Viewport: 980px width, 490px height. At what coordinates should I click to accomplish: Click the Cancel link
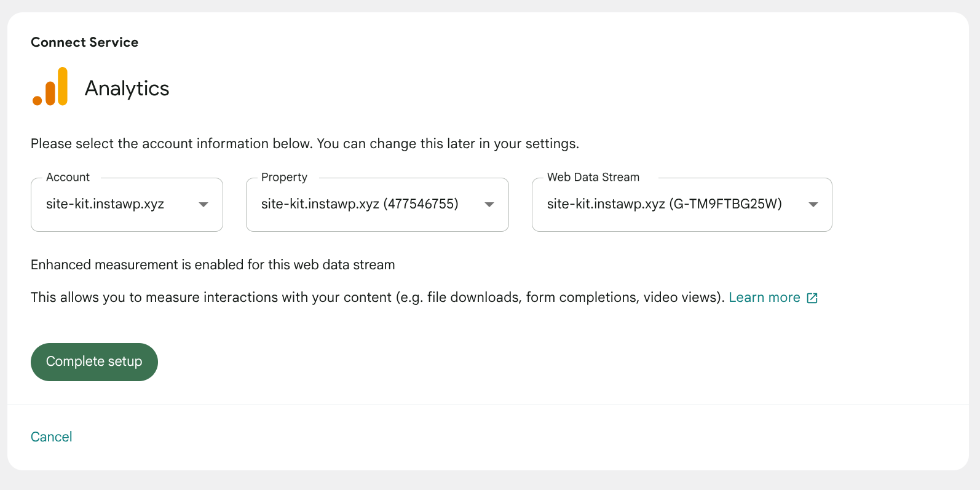52,437
